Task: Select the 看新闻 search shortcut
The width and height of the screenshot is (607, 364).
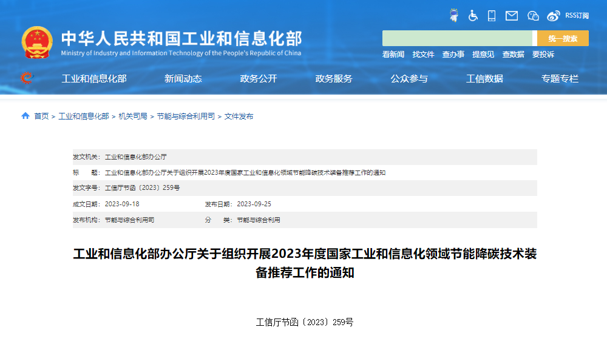Action: point(393,55)
